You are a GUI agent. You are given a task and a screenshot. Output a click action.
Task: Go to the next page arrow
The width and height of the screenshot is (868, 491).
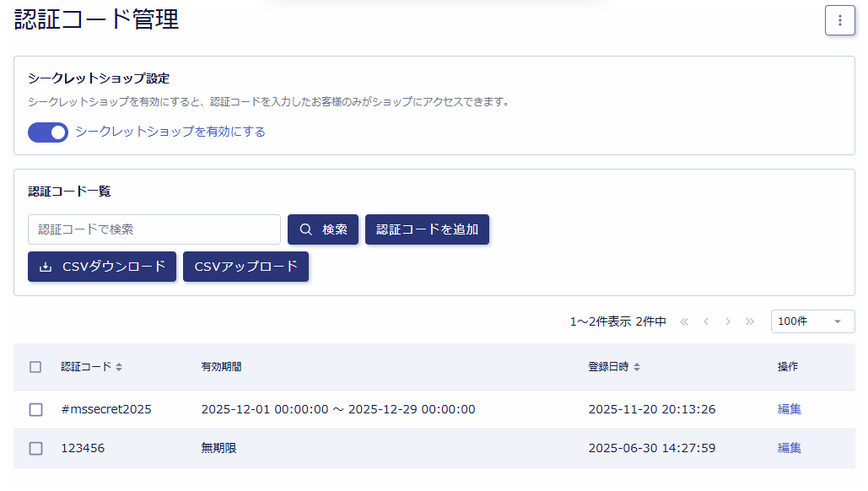pyautogui.click(x=728, y=321)
